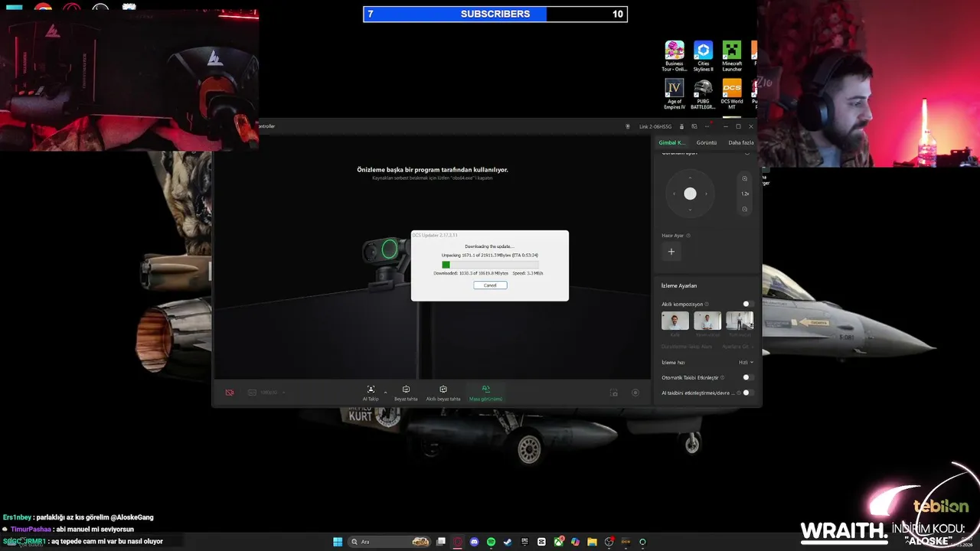The image size is (980, 551).
Task: Pan gimbal left with the left arrow
Action: [x=674, y=194]
